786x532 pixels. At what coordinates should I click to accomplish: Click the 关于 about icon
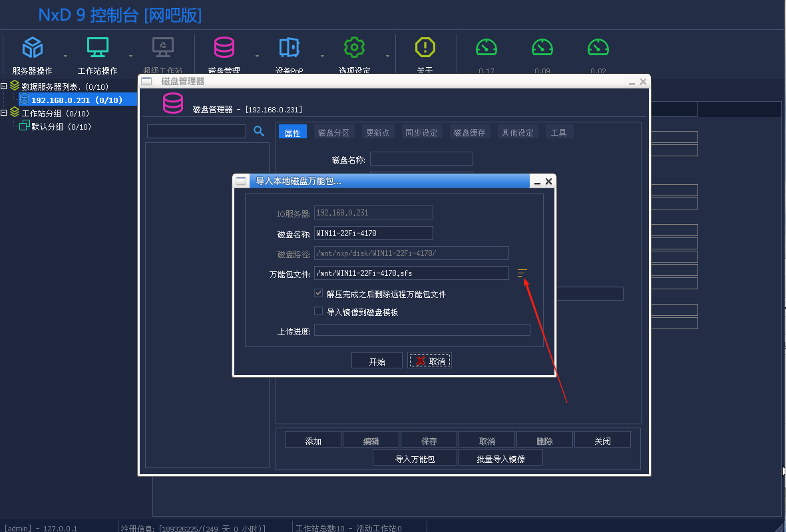pos(425,47)
